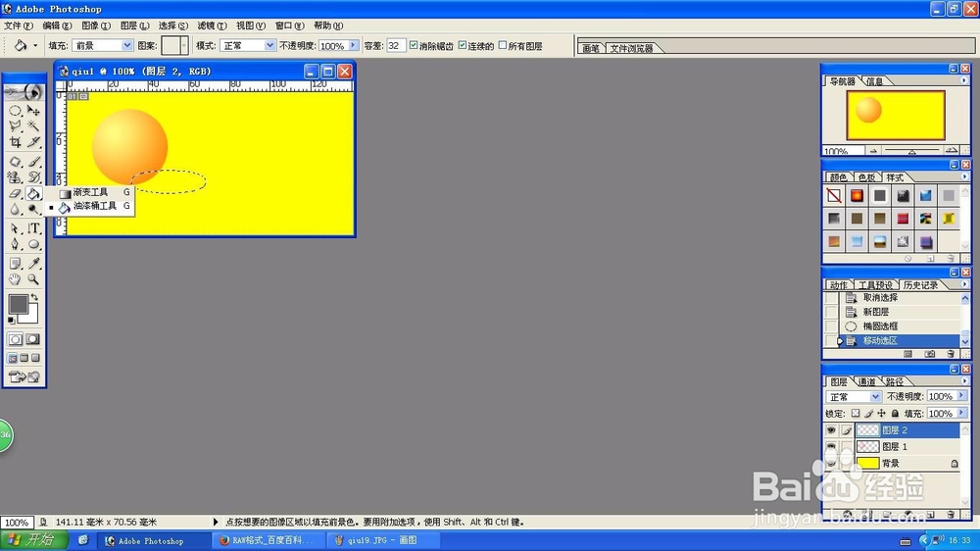Screen dimensions: 980x551
Task: Open Navigator panel flyout menu
Action: tap(963, 80)
